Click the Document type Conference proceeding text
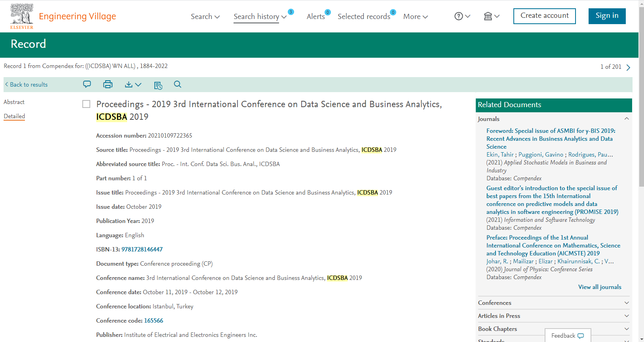Screen dimensions: 644x342 [x=177, y=264]
